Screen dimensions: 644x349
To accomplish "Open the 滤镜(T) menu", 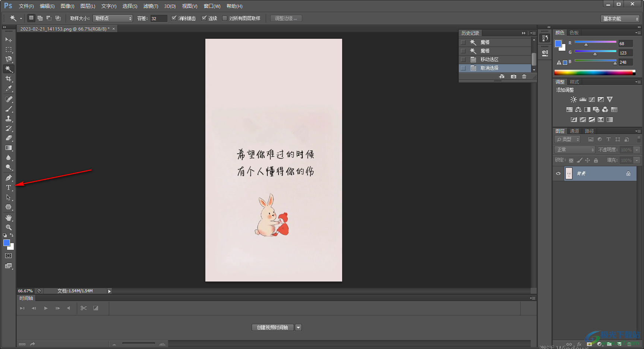I will pos(151,6).
